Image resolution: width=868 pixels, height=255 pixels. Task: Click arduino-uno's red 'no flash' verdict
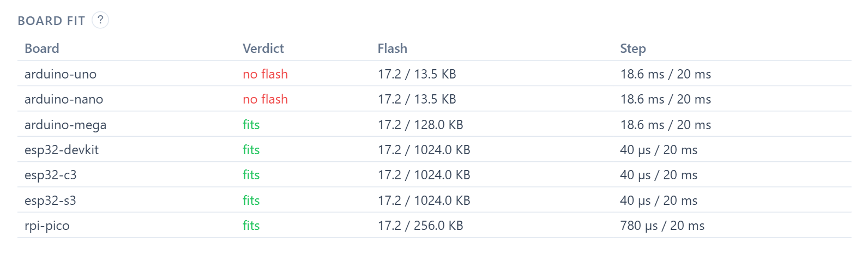pyautogui.click(x=266, y=74)
